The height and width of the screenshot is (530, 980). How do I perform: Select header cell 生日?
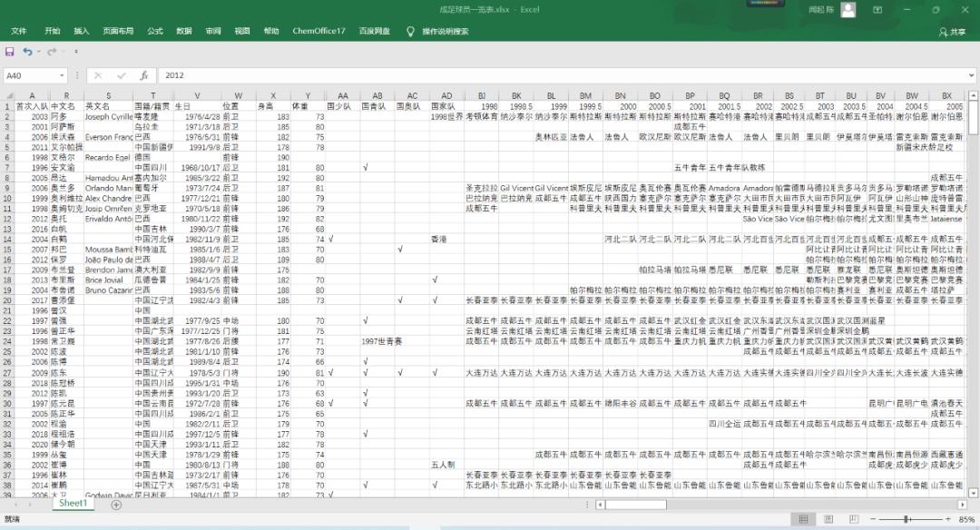pos(197,106)
